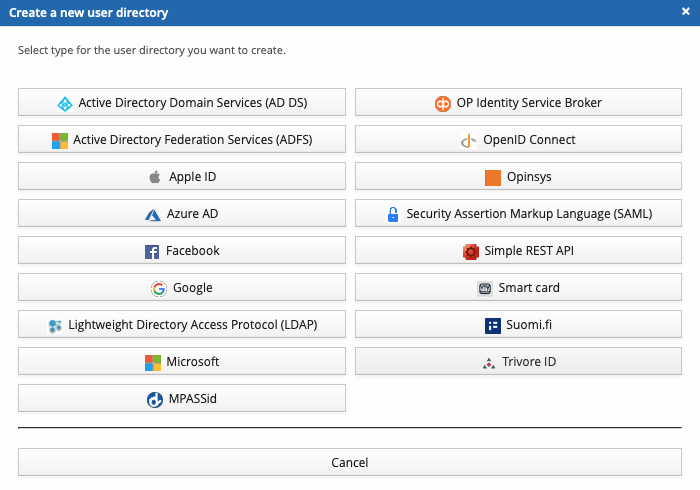Click the Azure AD triangle icon
The image size is (700, 490).
coord(153,214)
